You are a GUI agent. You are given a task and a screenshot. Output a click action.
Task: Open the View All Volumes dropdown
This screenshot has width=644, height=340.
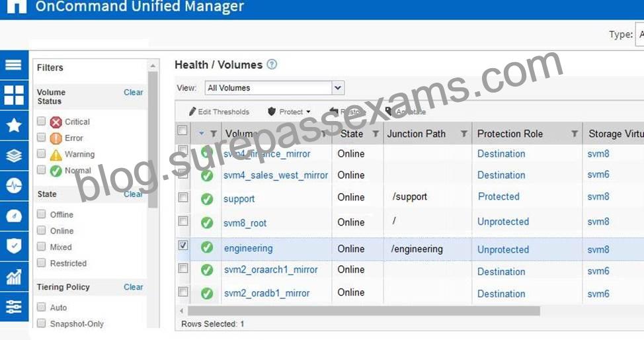coord(274,87)
